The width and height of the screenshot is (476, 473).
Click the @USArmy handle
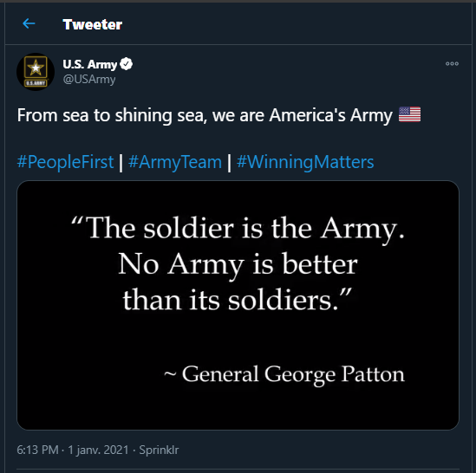point(89,79)
